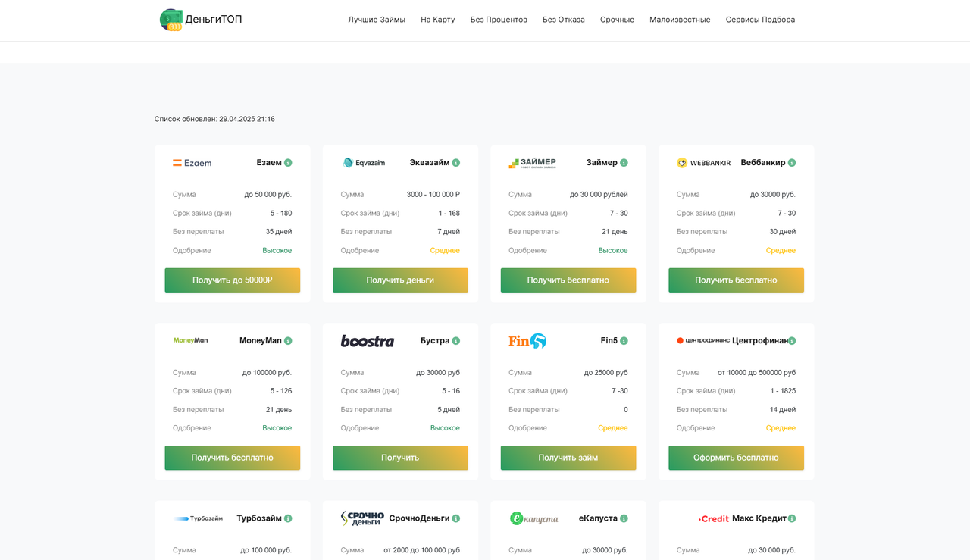Click the info icon next to Турбозайм
The width and height of the screenshot is (970, 560).
pyautogui.click(x=288, y=518)
